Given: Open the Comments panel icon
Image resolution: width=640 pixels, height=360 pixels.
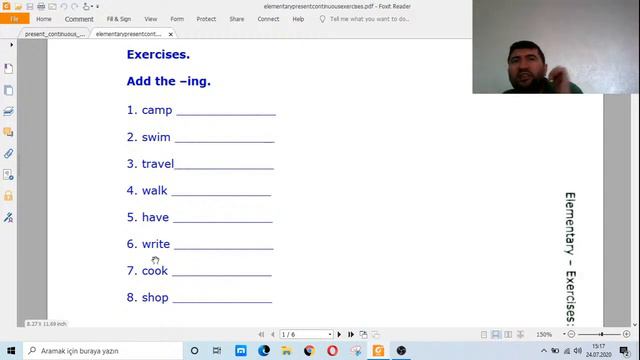Looking at the screenshot, I should [x=8, y=132].
